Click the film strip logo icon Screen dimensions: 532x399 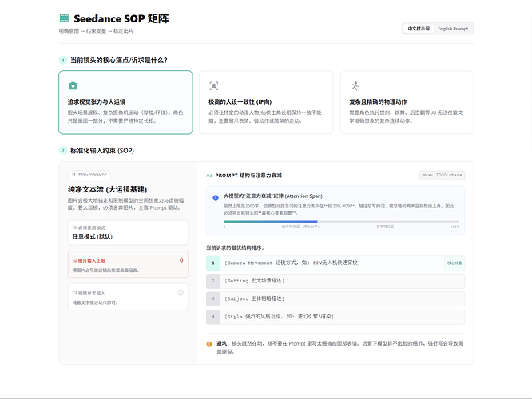[x=64, y=18]
